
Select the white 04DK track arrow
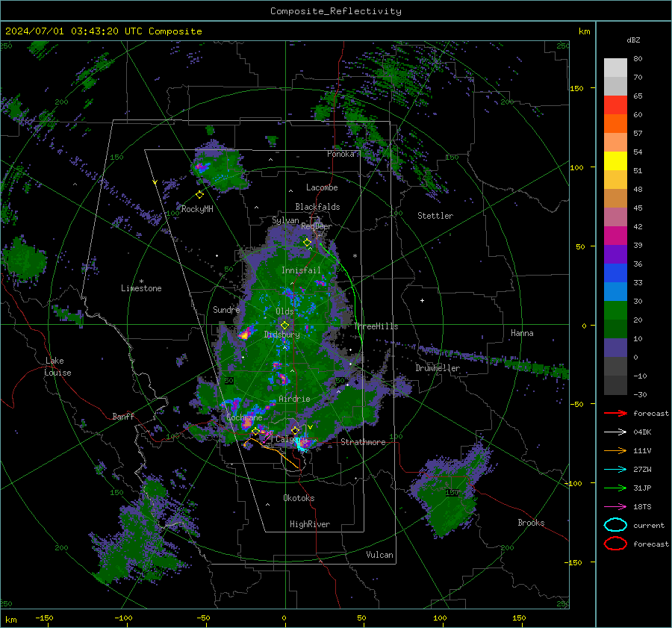click(615, 432)
